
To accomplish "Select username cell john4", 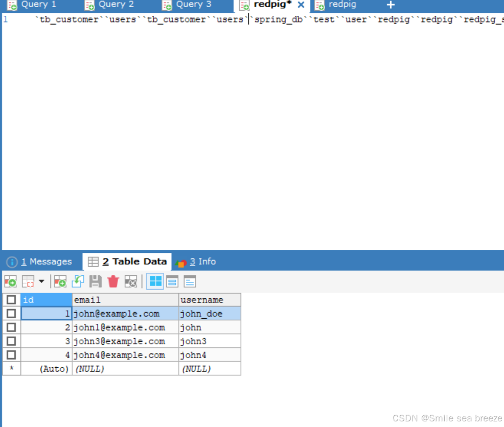I will tap(210, 355).
